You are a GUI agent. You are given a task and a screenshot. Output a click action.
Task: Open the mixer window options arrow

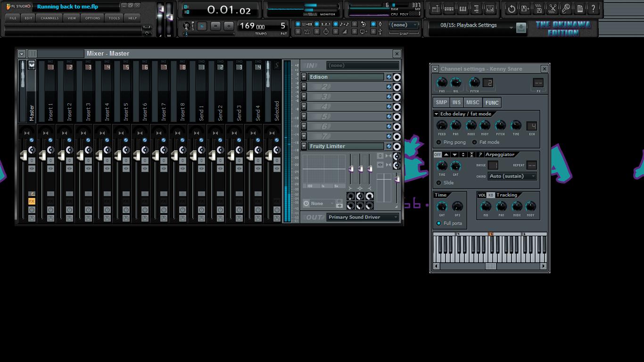(22, 54)
